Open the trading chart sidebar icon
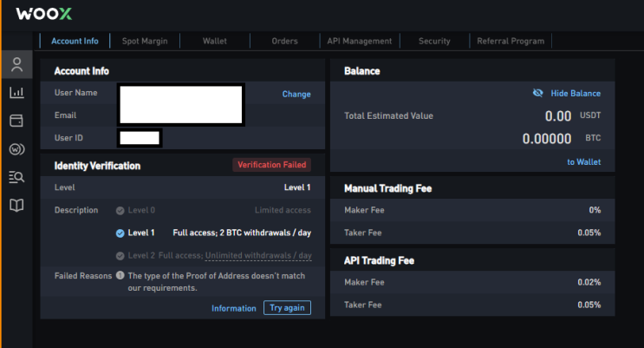This screenshot has height=348, width=644. [16, 92]
